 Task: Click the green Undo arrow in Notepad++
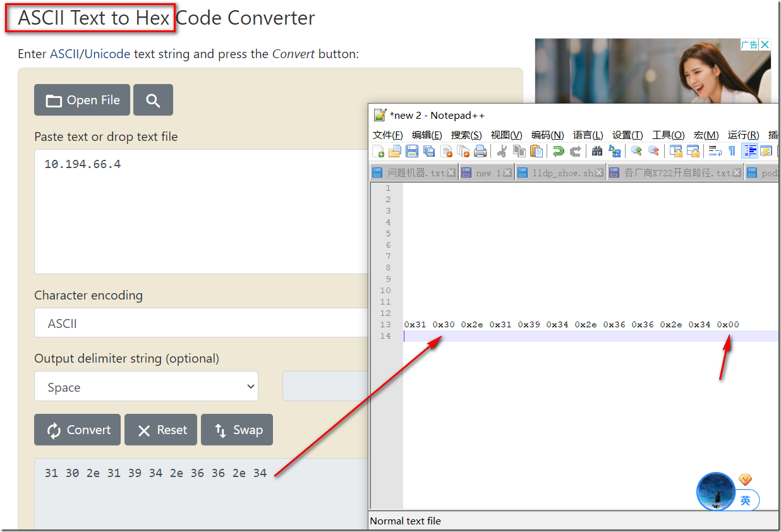point(559,151)
